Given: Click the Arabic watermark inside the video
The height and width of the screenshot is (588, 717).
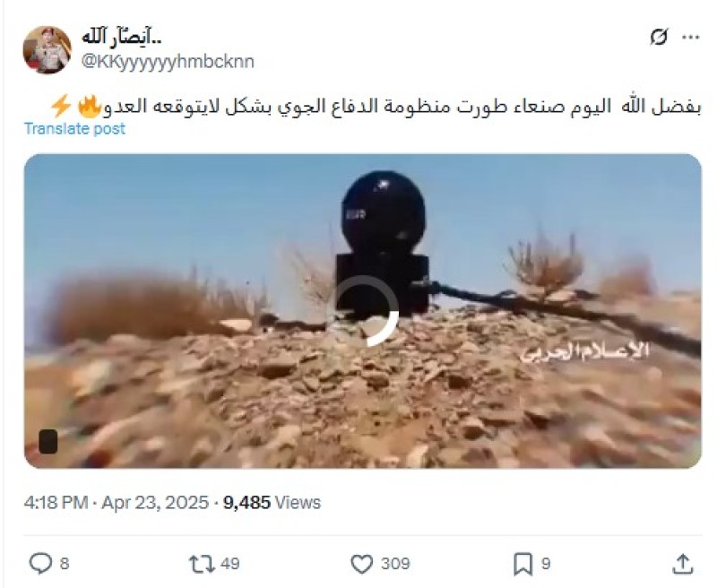Looking at the screenshot, I should click(585, 351).
